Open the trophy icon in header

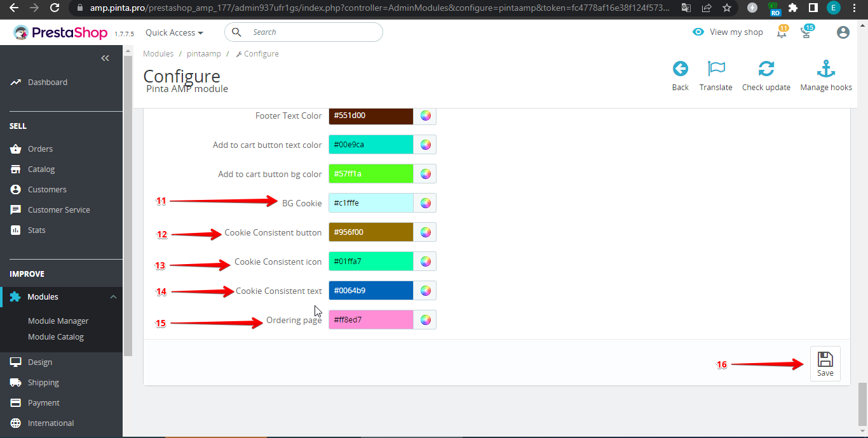(x=806, y=33)
